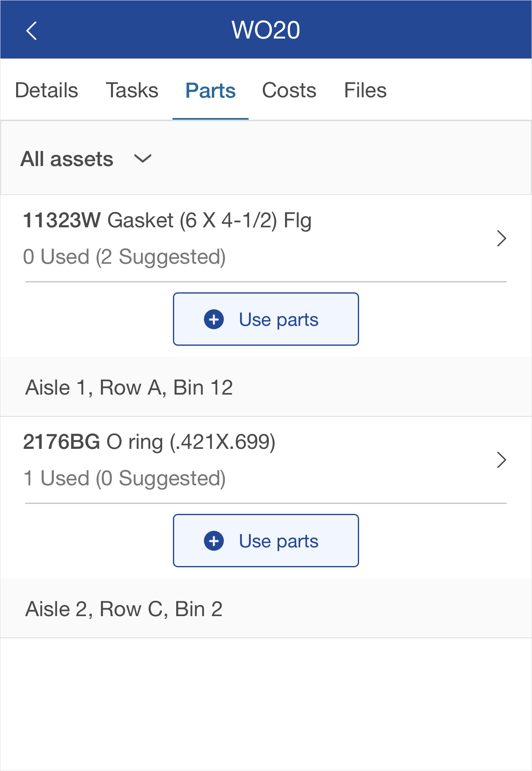Click chevron next to 2176BG O ring
This screenshot has width=532, height=771.
501,460
